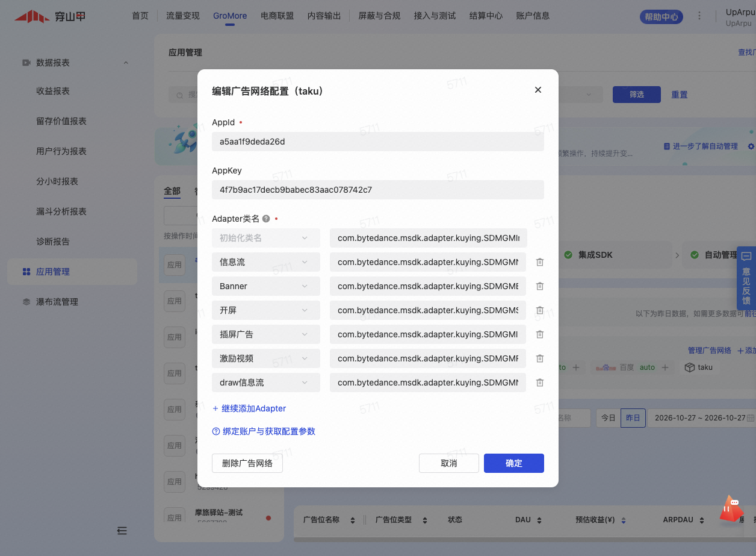This screenshot has width=756, height=556.
Task: Open 账户信息 in top navigation
Action: click(533, 16)
